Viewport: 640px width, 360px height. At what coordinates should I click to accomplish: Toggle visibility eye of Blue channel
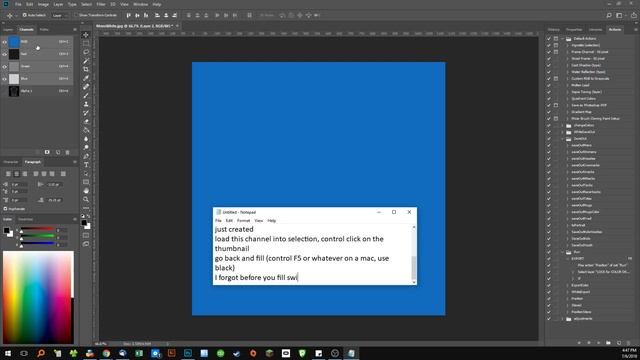pos(4,78)
